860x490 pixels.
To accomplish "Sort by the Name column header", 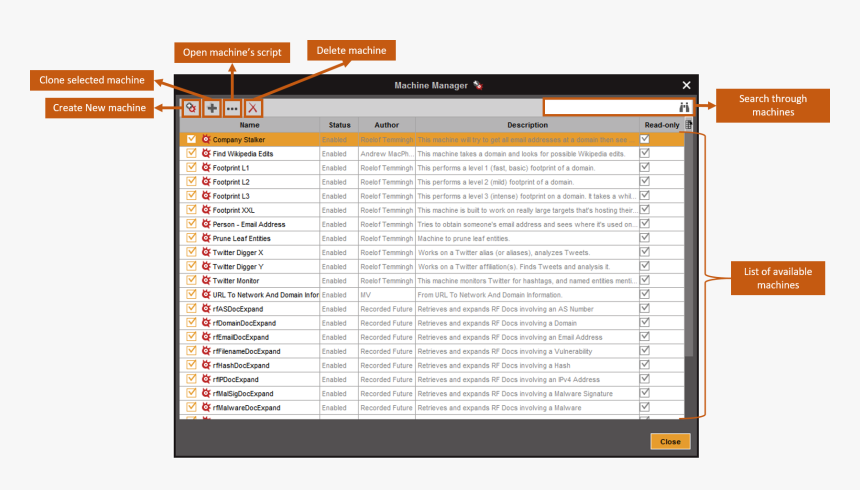I will click(x=250, y=125).
